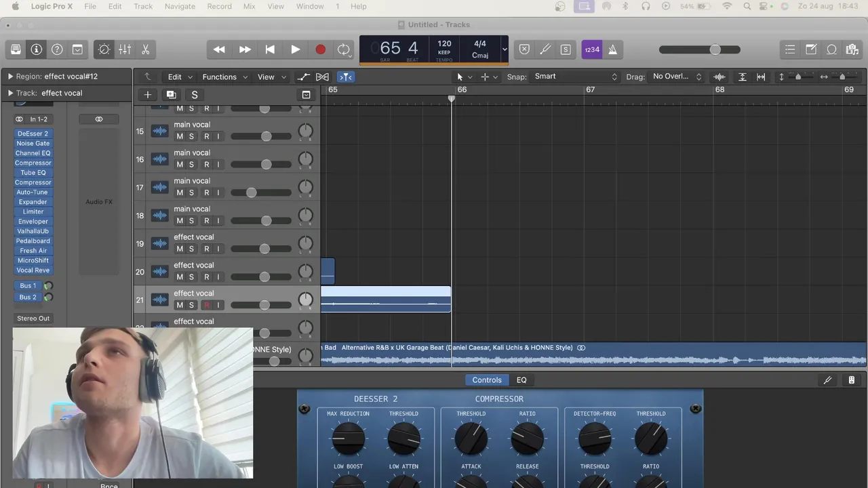
Task: Open the Navigate menu
Action: 180,6
